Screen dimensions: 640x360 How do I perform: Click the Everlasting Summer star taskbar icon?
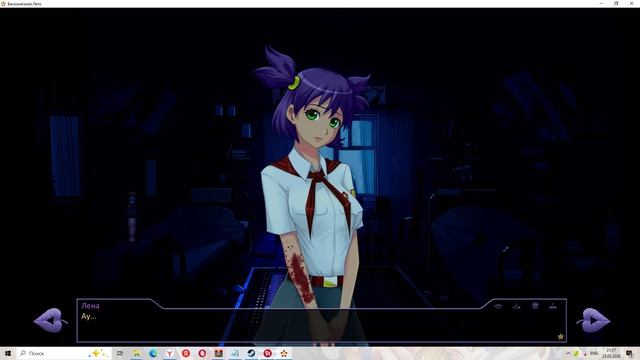click(x=284, y=353)
